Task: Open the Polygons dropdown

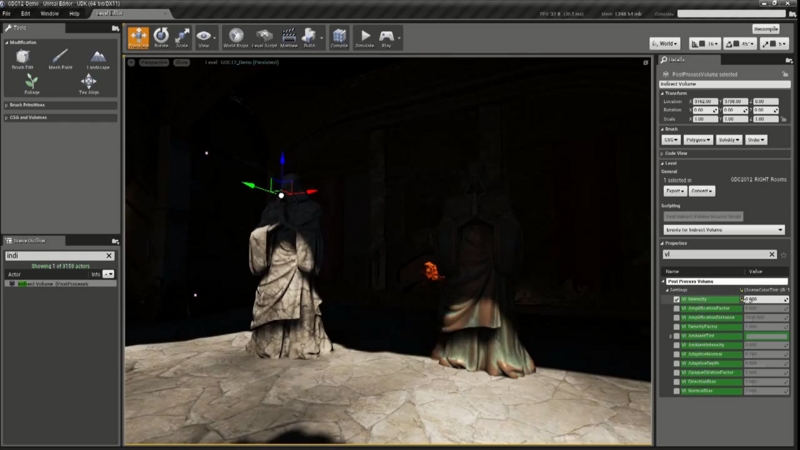Action: 697,140
